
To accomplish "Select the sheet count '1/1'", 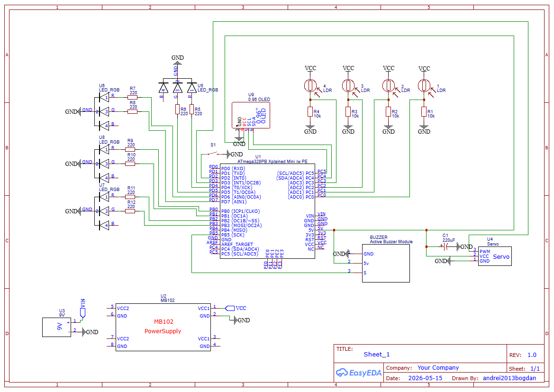I will (535, 369).
